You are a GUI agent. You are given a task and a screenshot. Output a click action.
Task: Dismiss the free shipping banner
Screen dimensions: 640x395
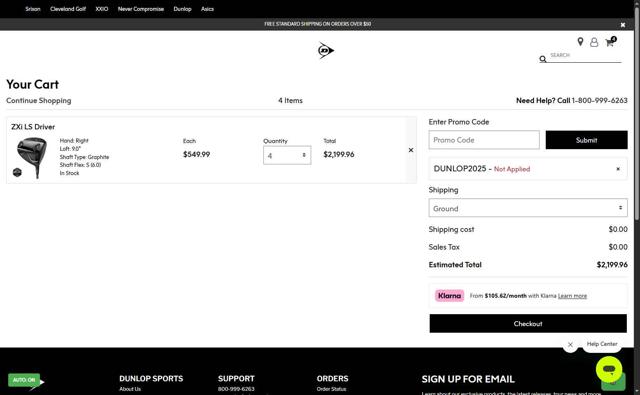click(622, 24)
